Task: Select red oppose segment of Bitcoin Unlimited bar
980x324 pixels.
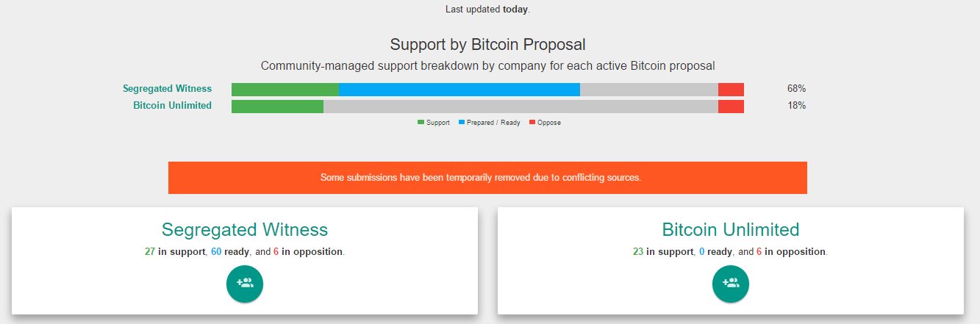Action: pyautogui.click(x=731, y=107)
